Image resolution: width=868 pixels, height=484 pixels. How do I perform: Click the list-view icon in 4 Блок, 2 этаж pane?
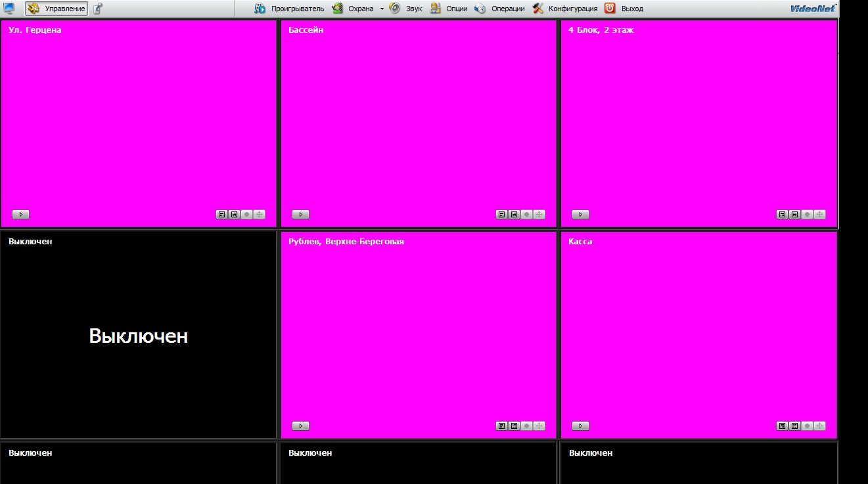(x=794, y=214)
